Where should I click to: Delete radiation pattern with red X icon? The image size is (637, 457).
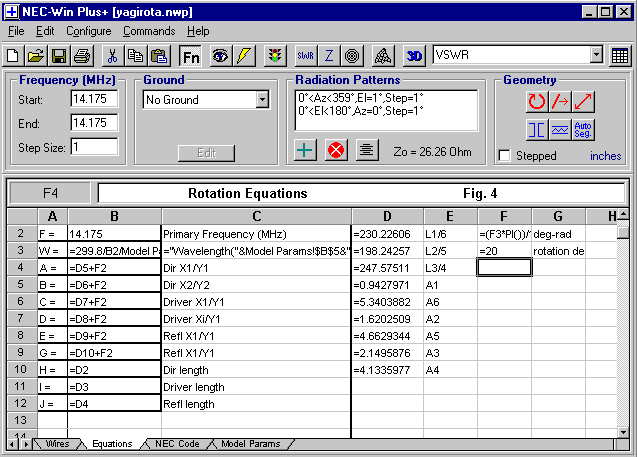coord(336,150)
